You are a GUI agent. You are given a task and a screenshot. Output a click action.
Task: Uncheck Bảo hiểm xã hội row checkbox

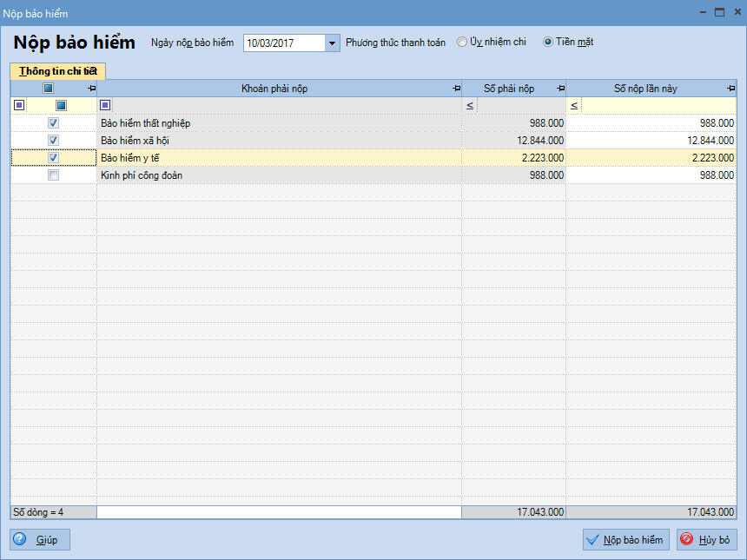54,141
